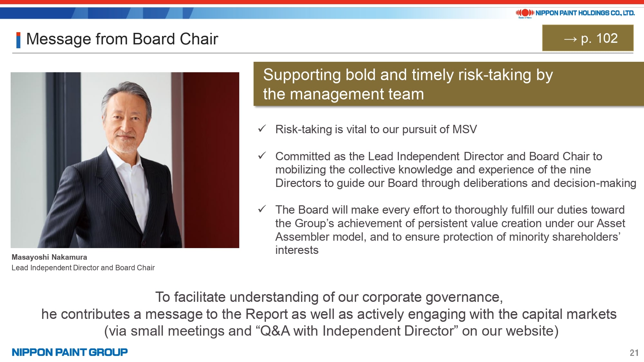Click the Masayoshi Nakamura name caption
Screen dimensions: 644x362
point(49,257)
